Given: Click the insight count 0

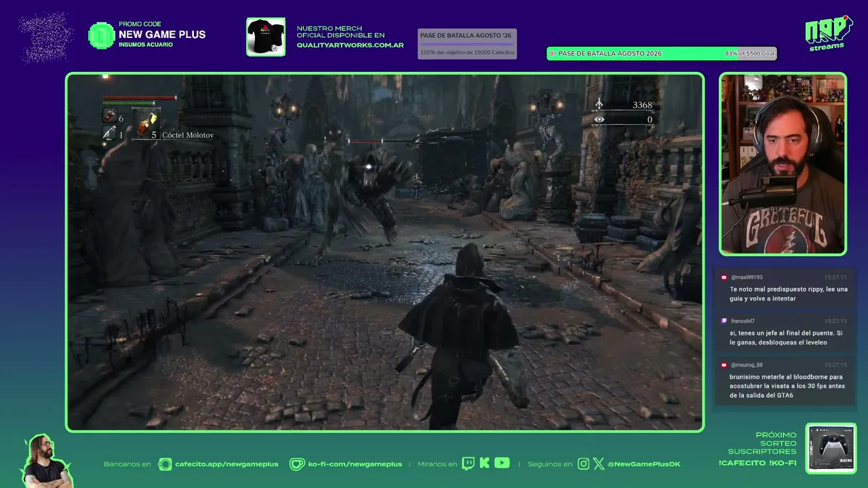Looking at the screenshot, I should pos(650,120).
